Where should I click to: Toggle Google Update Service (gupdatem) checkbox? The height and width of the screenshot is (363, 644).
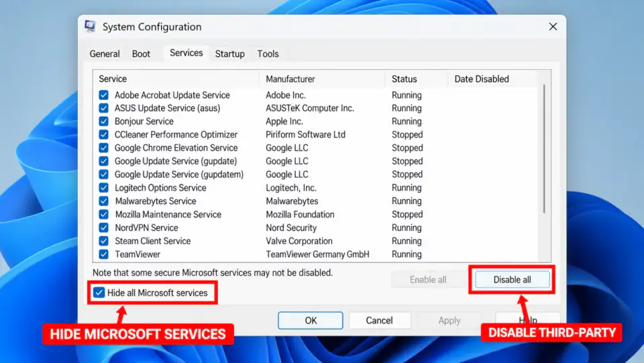click(x=103, y=174)
